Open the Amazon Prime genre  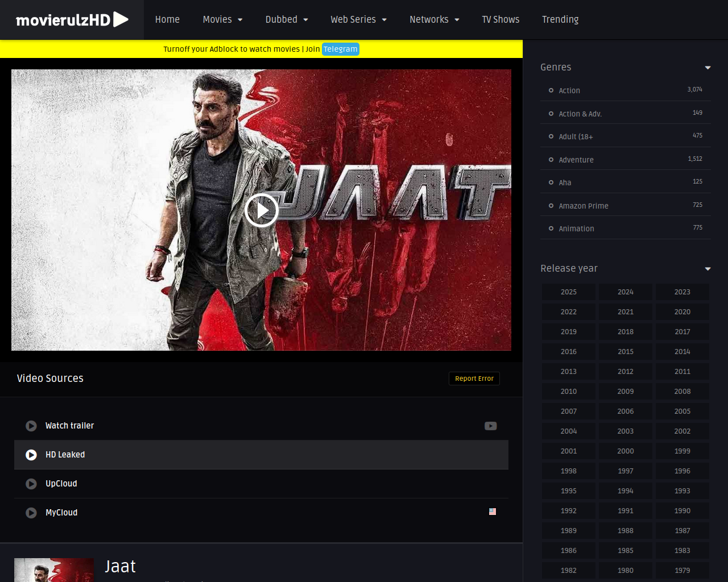[584, 206]
